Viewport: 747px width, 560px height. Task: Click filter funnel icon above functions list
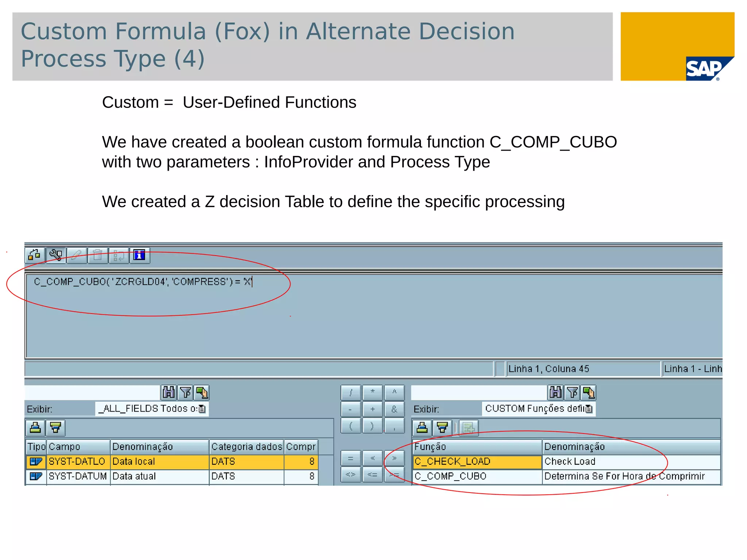coord(572,392)
